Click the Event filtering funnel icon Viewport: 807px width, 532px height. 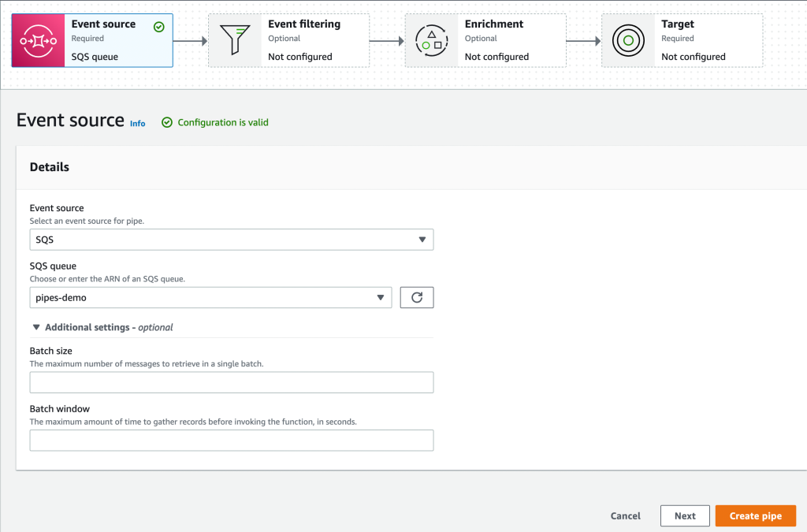point(235,39)
